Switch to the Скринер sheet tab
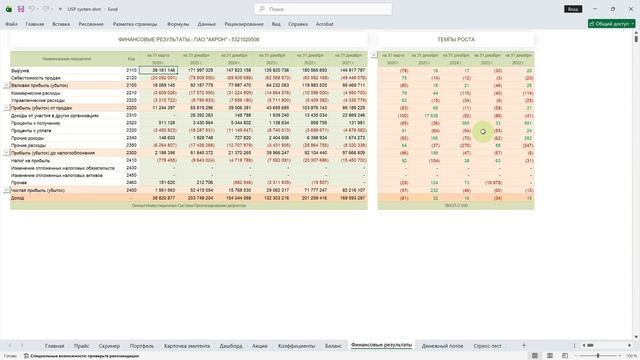The height and width of the screenshot is (360, 640). [109, 346]
